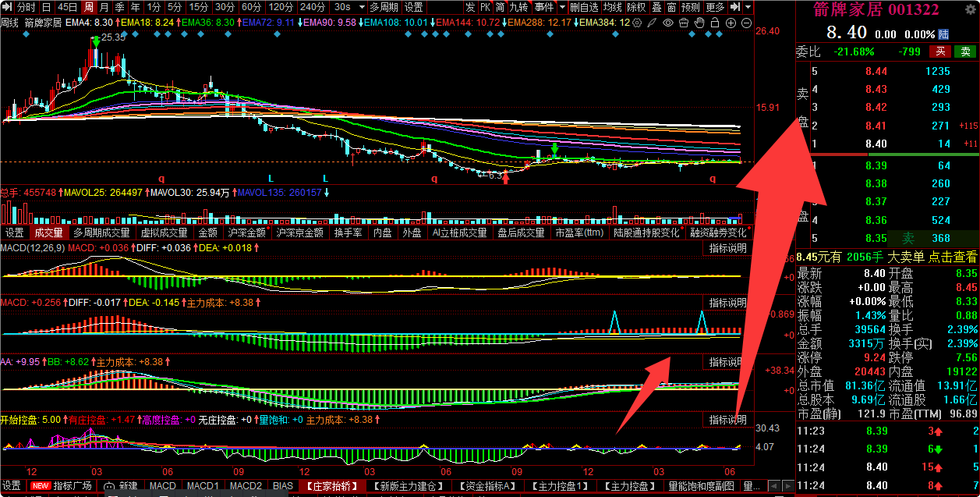Image resolution: width=980 pixels, height=497 pixels.
Task: Click the red NEW badge in 指标广场
Action: coord(41,486)
